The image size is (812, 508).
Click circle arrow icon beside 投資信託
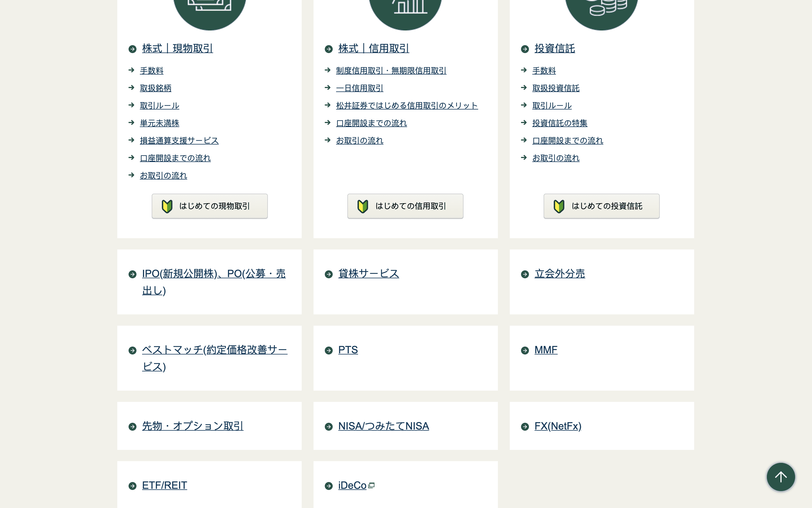pyautogui.click(x=525, y=49)
